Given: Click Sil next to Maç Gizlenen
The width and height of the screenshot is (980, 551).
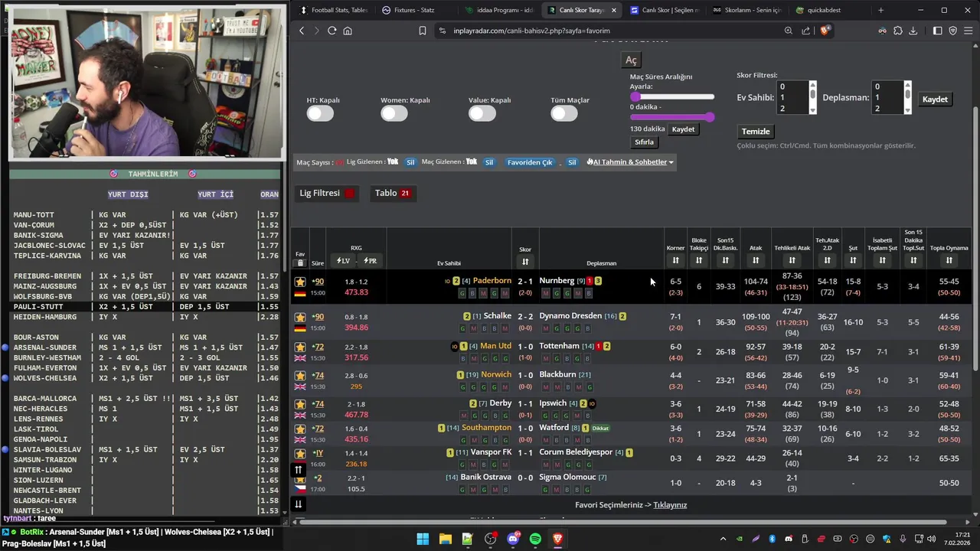Looking at the screenshot, I should (x=488, y=162).
